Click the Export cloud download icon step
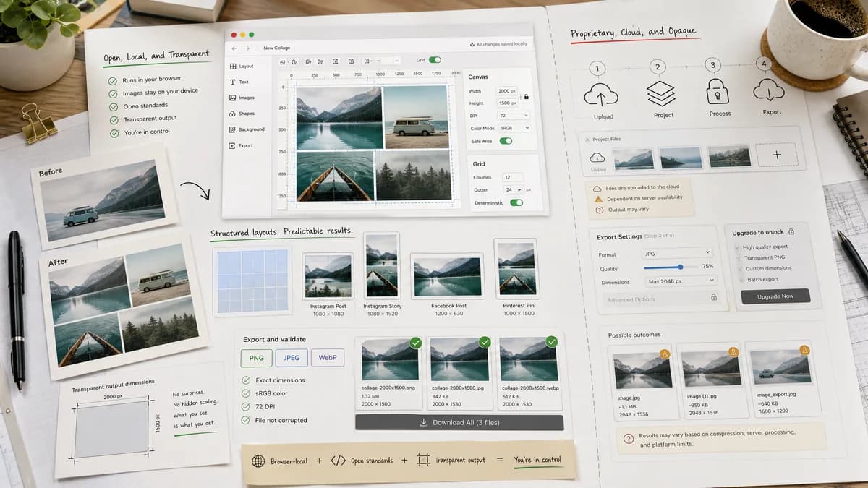The image size is (868, 488). point(769,92)
